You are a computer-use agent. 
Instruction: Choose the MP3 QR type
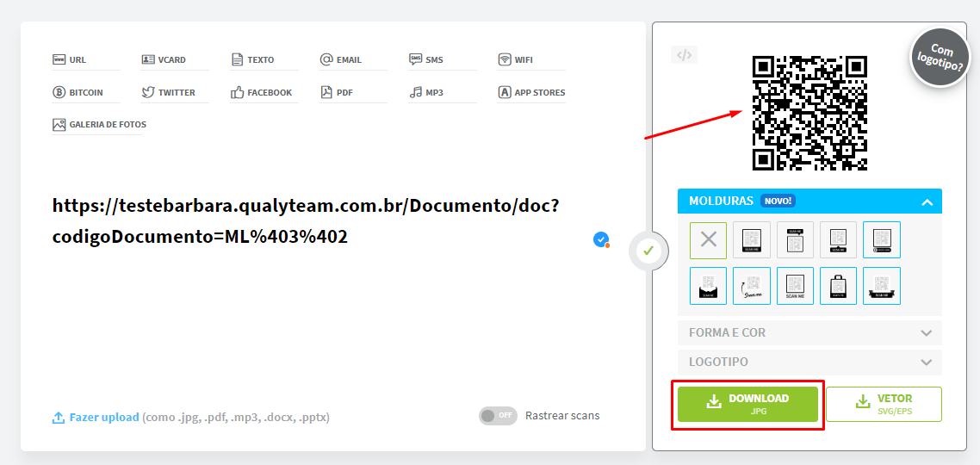click(426, 92)
